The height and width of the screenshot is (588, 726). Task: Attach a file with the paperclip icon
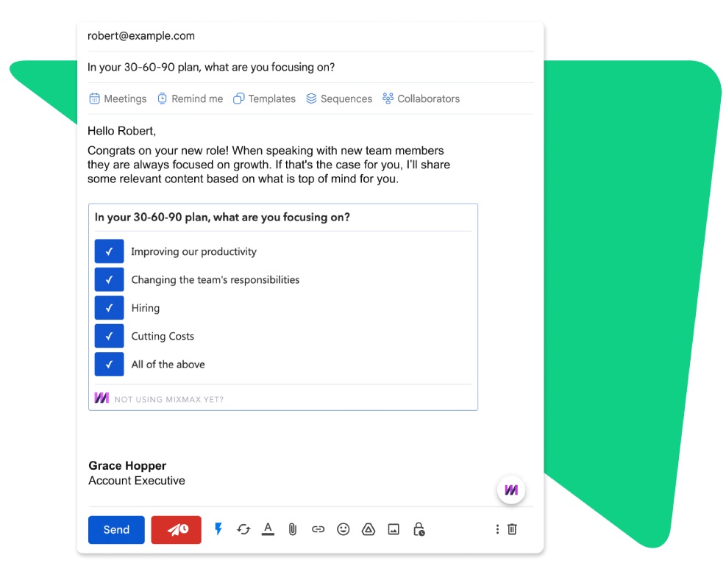click(x=293, y=529)
